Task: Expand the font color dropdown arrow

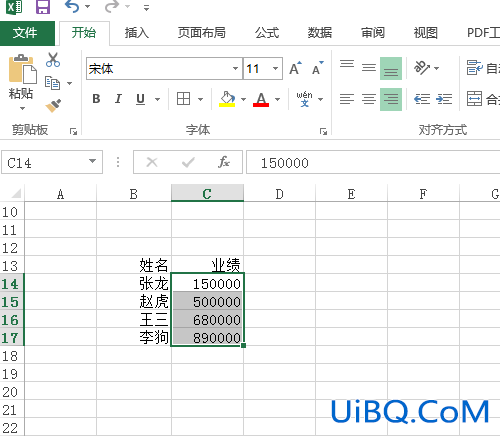Action: pyautogui.click(x=277, y=99)
